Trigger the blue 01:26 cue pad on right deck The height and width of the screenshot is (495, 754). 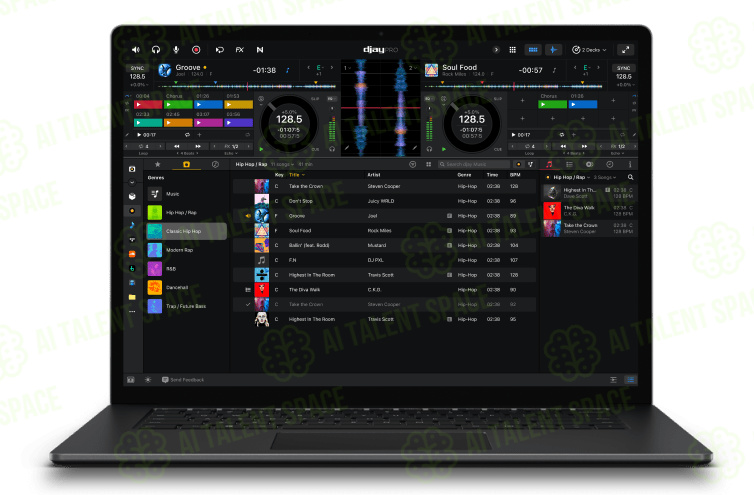pyautogui.click(x=583, y=104)
